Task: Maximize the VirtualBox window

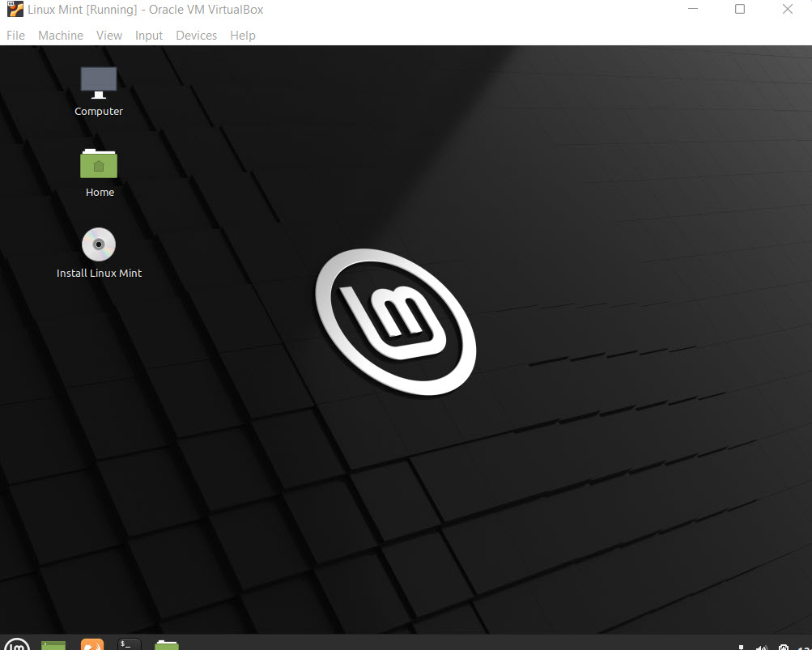Action: click(x=740, y=10)
